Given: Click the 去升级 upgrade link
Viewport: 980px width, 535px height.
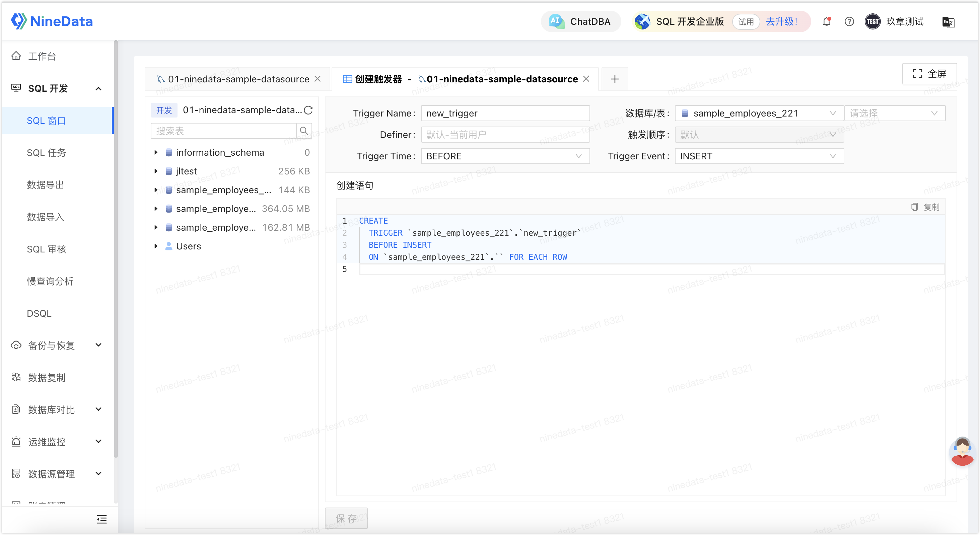Looking at the screenshot, I should [x=781, y=22].
